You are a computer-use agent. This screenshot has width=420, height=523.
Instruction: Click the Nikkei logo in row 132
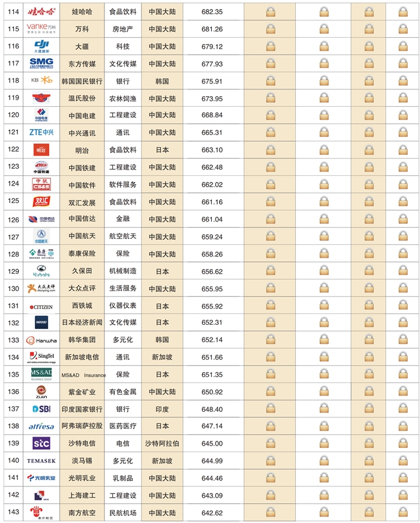point(41,322)
